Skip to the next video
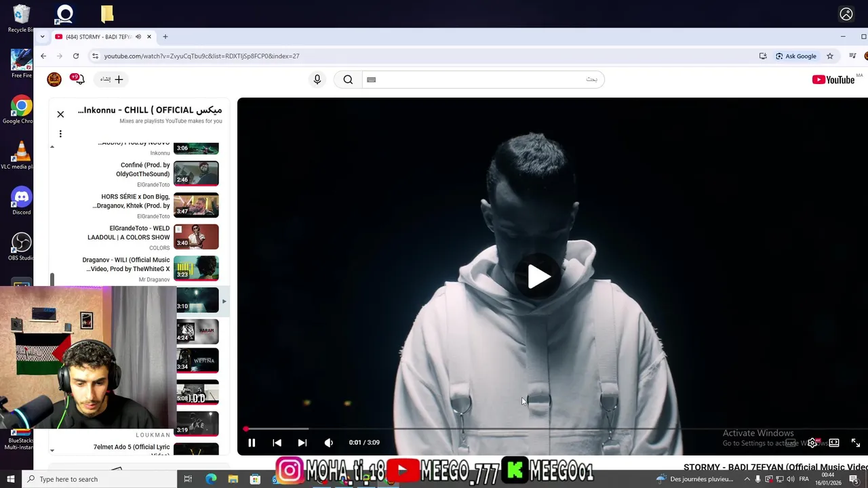 [302, 443]
